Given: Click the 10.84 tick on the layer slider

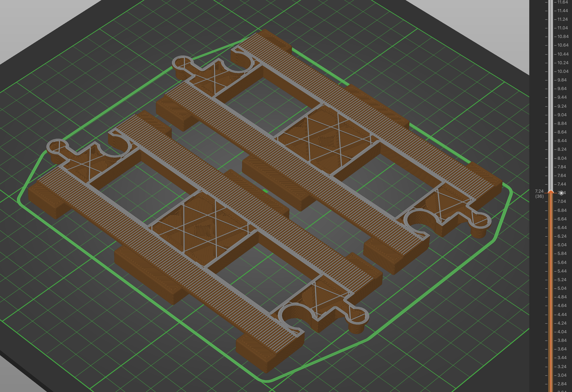Looking at the screenshot, I should tap(561, 37).
